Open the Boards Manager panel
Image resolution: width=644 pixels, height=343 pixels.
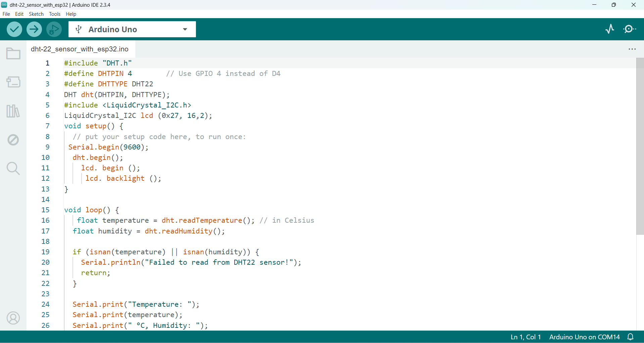pos(13,82)
